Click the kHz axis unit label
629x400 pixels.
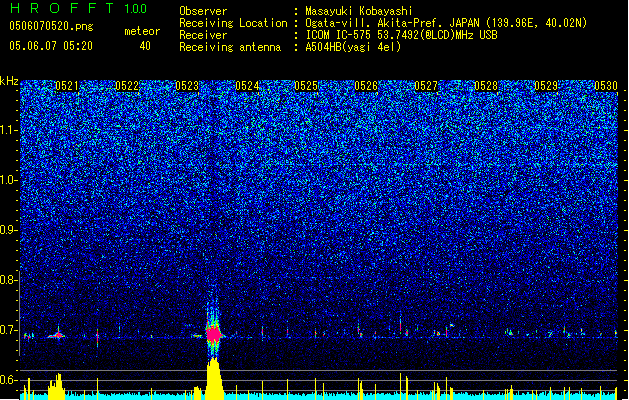9,81
